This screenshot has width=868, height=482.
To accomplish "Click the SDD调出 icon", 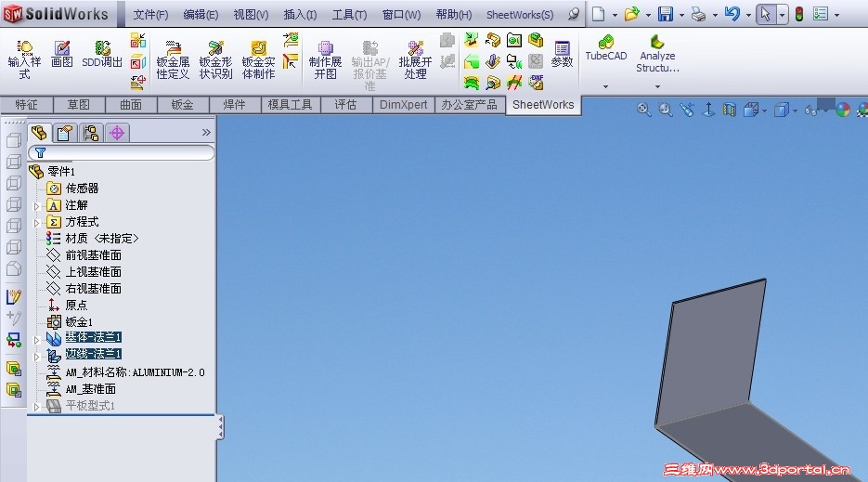I will click(102, 54).
